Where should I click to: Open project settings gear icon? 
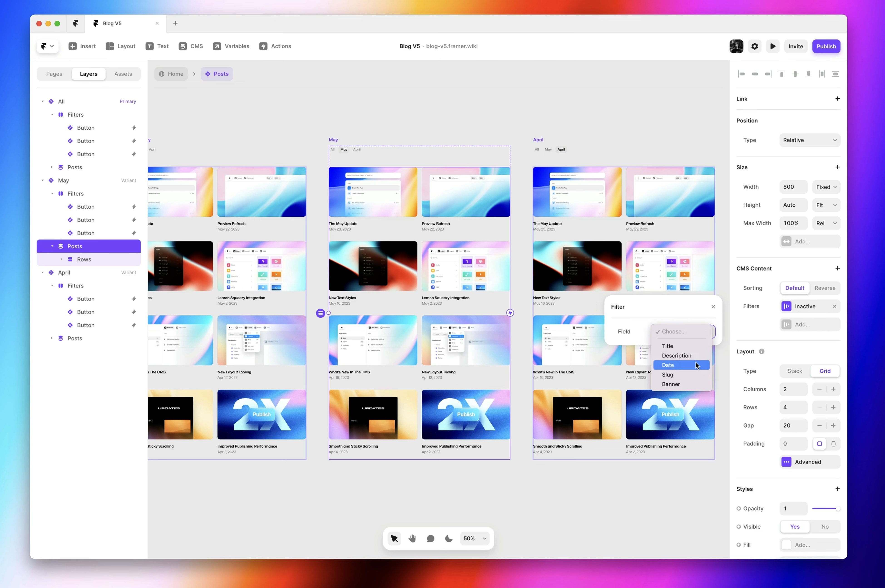(x=754, y=46)
